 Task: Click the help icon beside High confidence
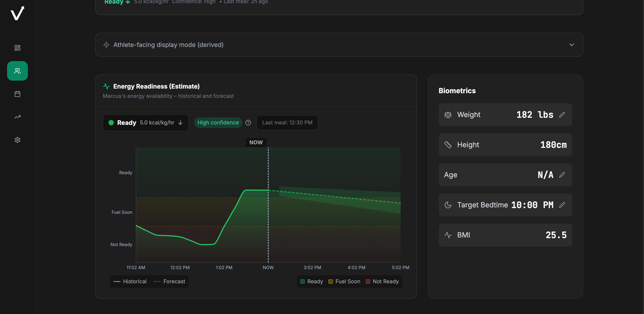(x=248, y=123)
